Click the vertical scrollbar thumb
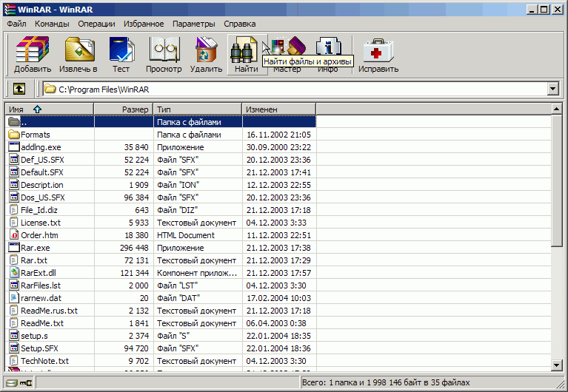Image resolution: width=568 pixels, height=392 pixels. coord(557,181)
